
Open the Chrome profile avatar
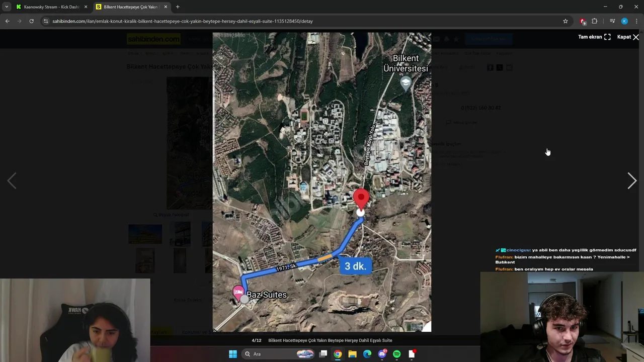tap(624, 21)
